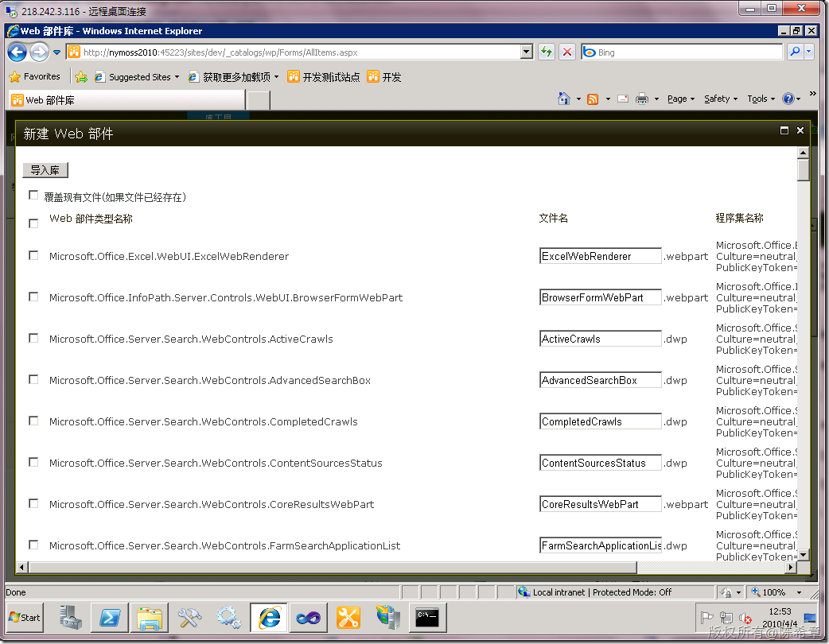This screenshot has width=829, height=644.
Task: Toggle the select-all Web 部件类型名称 checkbox
Action: [33, 223]
